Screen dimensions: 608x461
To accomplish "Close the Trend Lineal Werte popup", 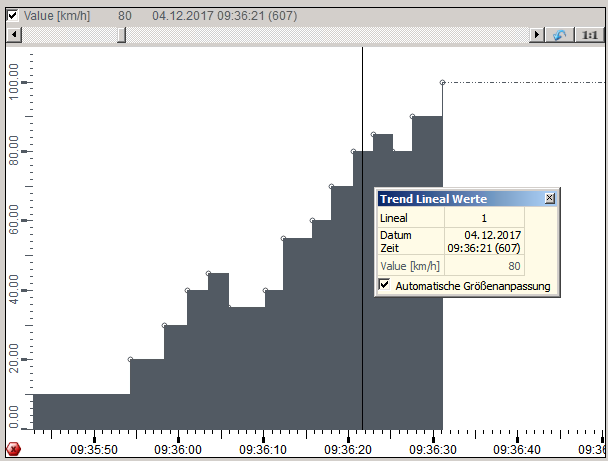I will [x=549, y=199].
